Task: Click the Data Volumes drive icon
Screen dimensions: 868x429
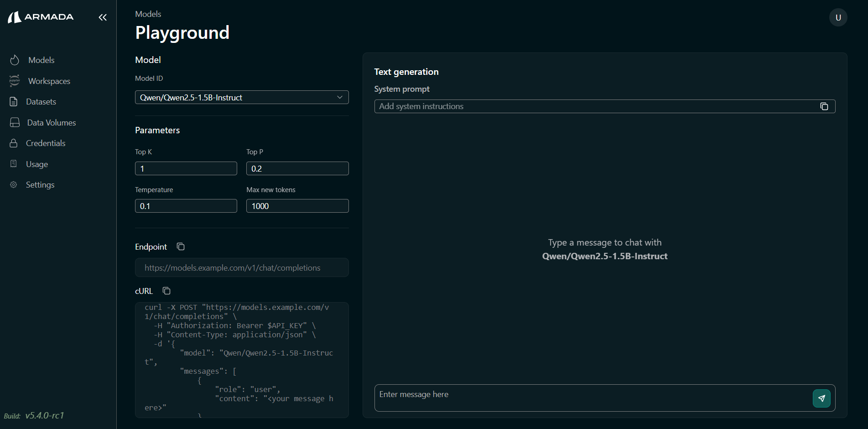Action: (x=15, y=122)
